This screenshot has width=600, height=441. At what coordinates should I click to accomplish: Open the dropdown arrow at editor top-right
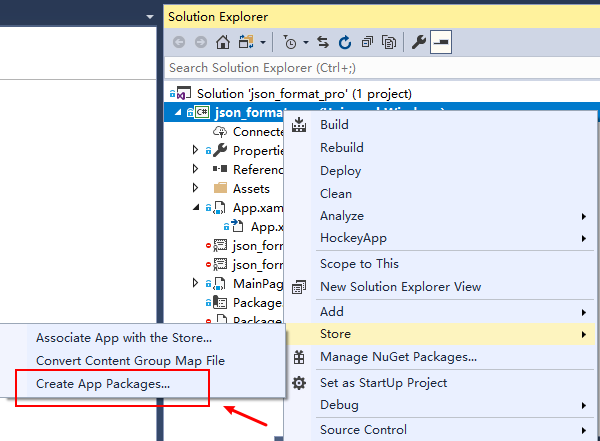click(150, 17)
